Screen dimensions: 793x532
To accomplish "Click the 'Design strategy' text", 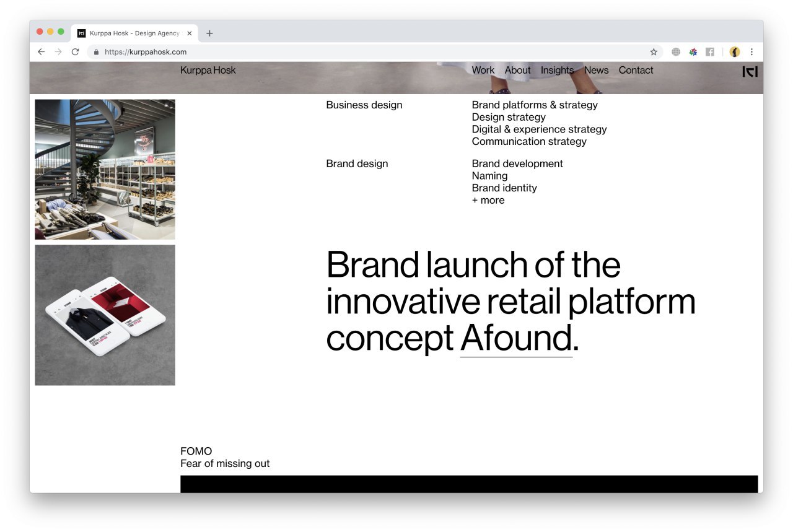I will pyautogui.click(x=509, y=117).
